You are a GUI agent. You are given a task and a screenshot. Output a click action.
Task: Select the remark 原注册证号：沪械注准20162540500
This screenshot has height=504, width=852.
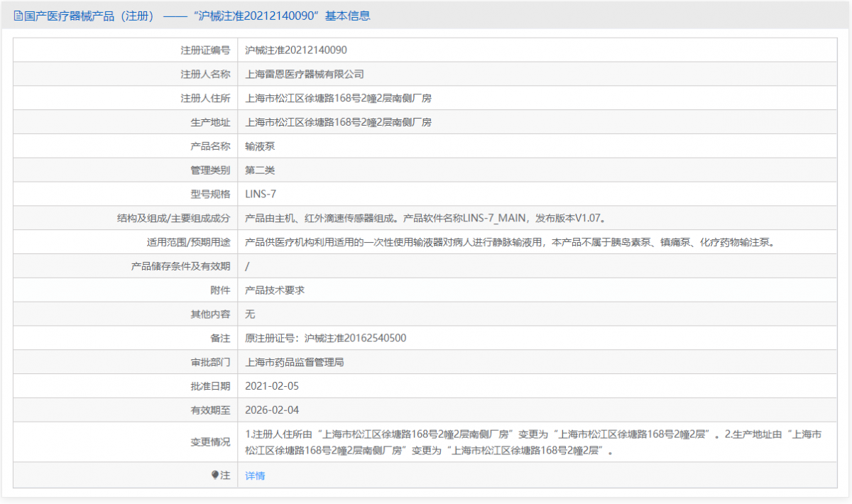click(x=326, y=338)
